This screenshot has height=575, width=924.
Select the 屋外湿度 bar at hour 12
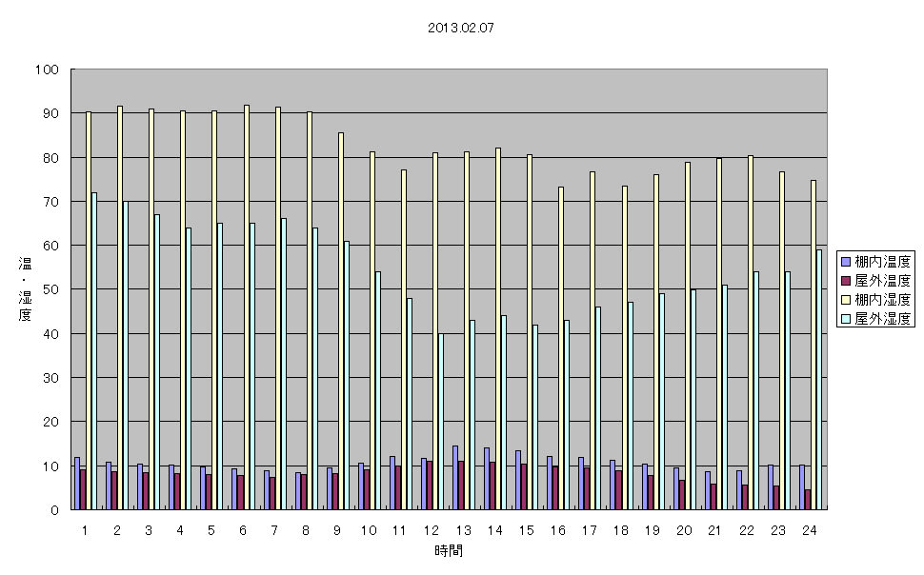pos(441,421)
